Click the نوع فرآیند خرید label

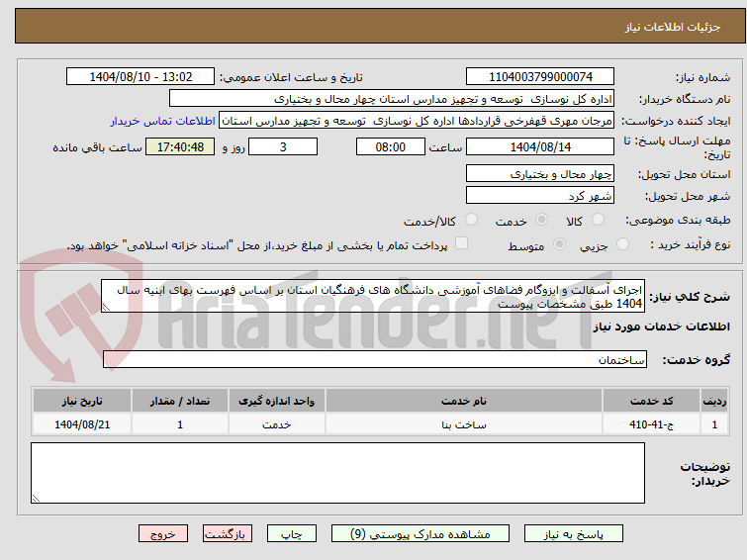pyautogui.click(x=691, y=245)
